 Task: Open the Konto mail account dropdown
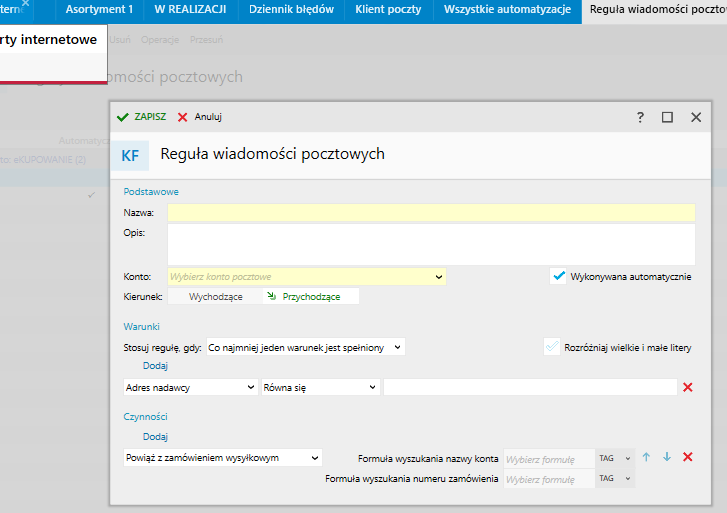click(x=306, y=276)
